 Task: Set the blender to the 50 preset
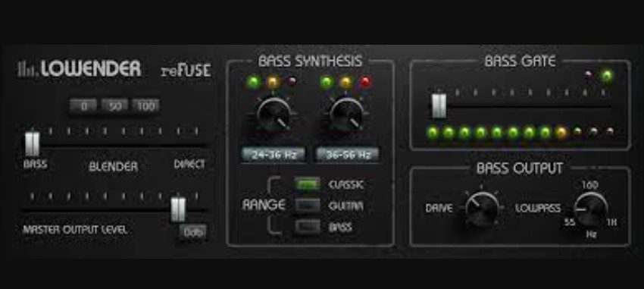click(x=114, y=106)
